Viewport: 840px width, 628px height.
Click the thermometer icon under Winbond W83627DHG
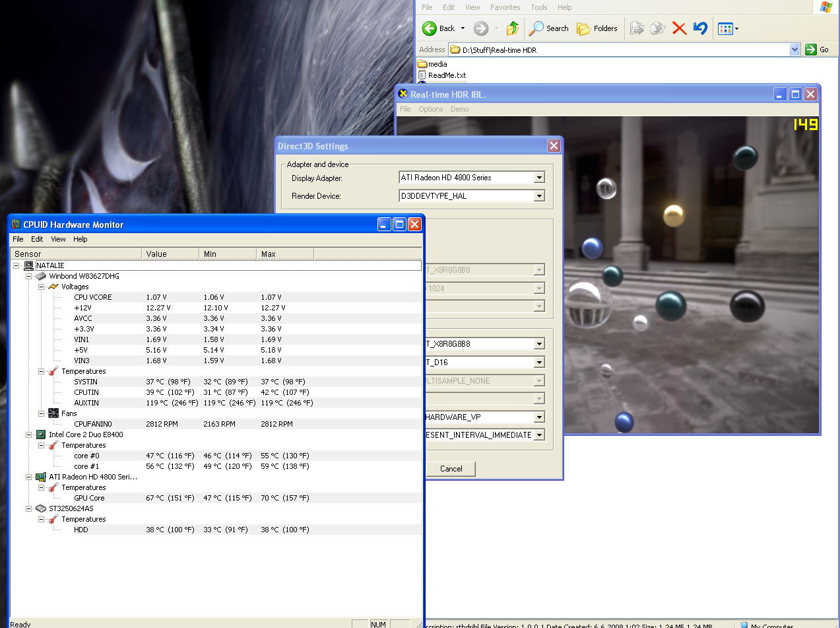53,371
